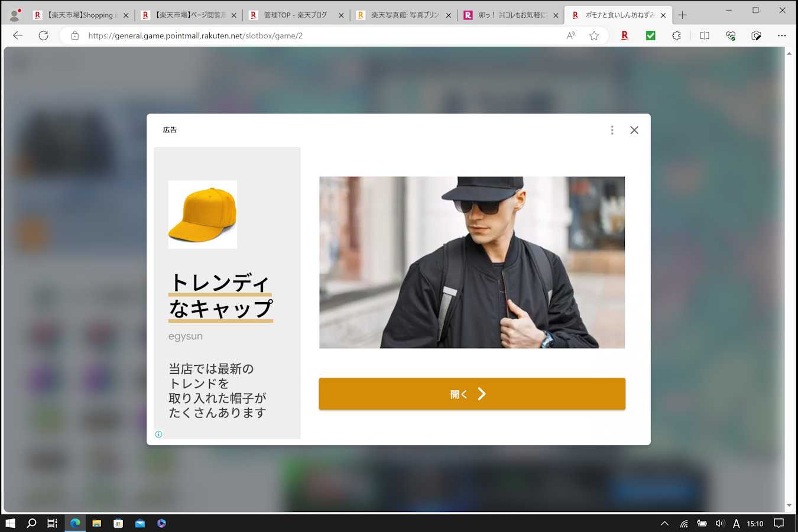798x532 pixels.
Task: Open Edge Settings and more menu
Action: point(781,35)
